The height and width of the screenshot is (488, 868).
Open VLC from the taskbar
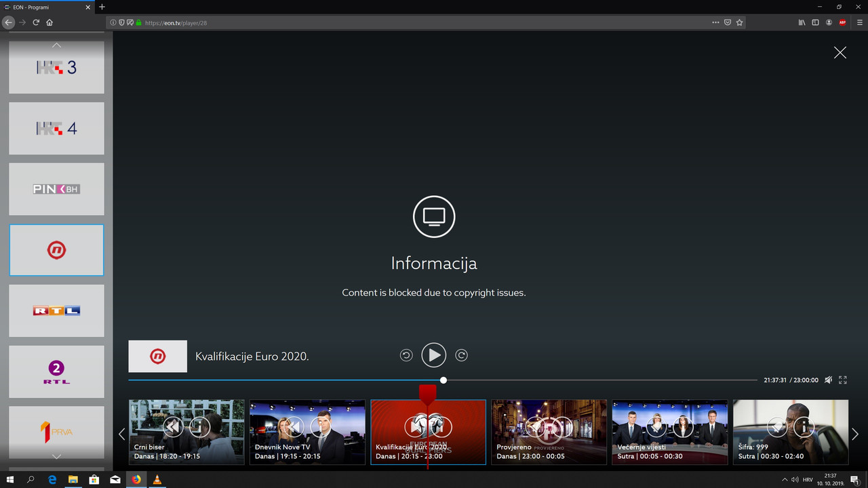tap(157, 479)
